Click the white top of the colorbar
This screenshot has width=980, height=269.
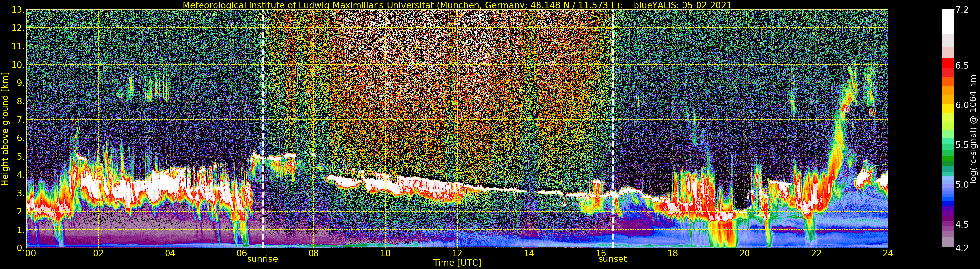point(948,21)
